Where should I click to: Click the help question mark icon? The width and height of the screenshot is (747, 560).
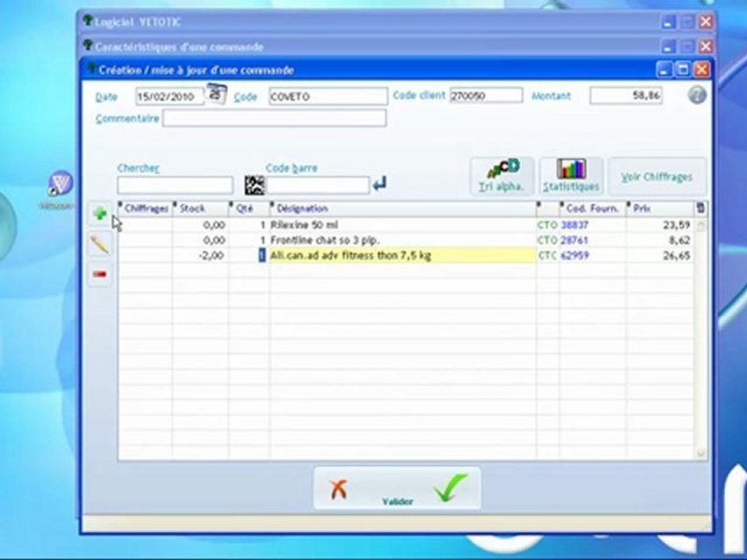pos(696,95)
